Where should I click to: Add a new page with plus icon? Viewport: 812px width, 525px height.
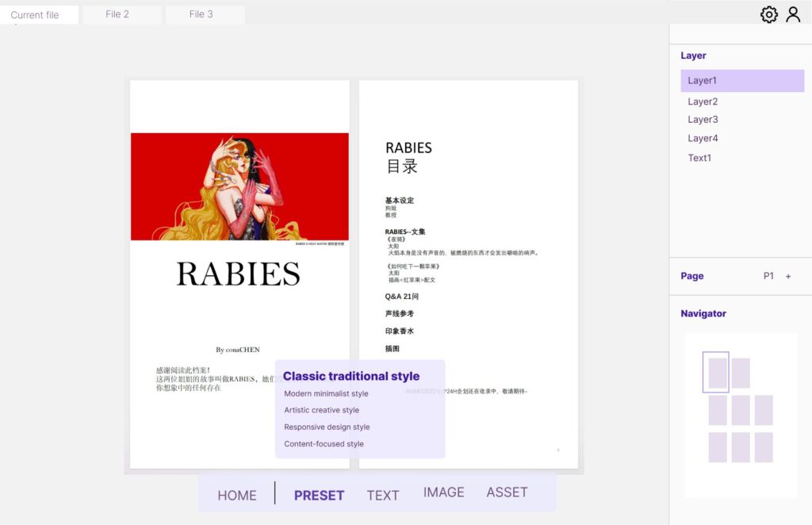coord(788,276)
